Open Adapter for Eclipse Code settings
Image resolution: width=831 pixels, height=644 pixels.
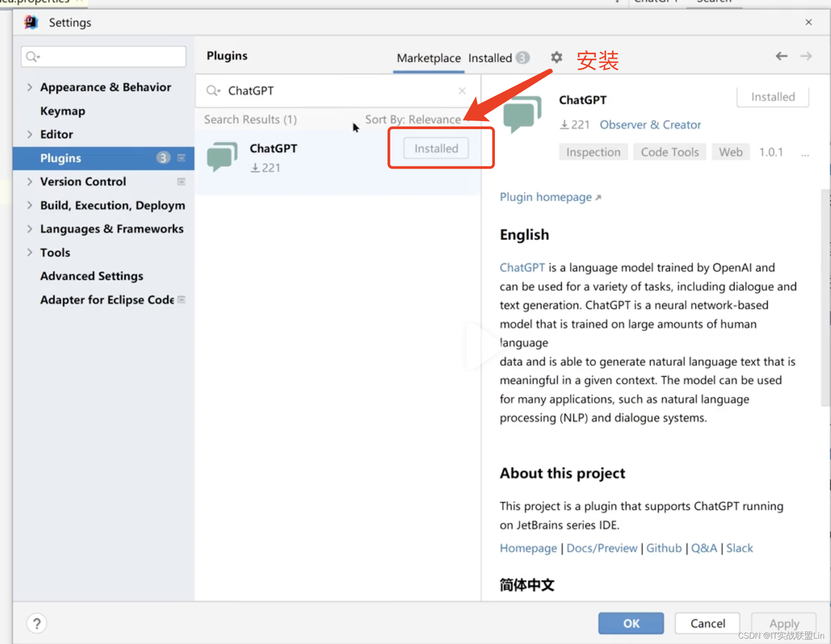coord(107,300)
